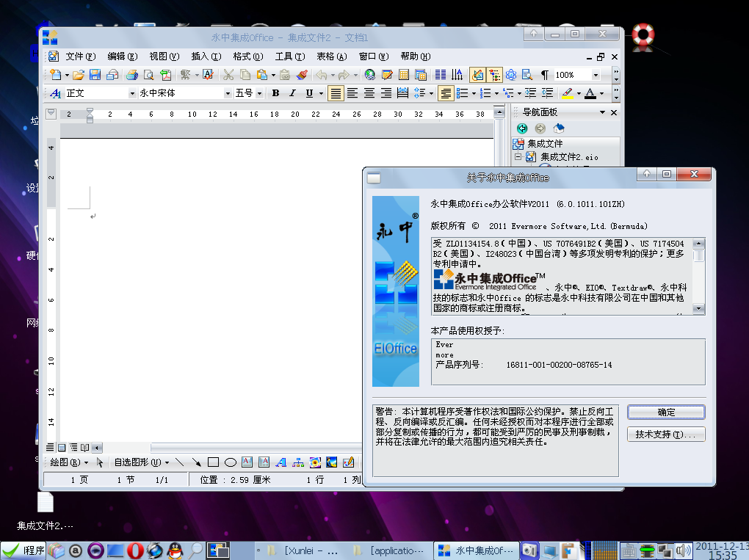Open the zoom 100% dropdown
Screen dimensions: 749x560
click(x=596, y=75)
